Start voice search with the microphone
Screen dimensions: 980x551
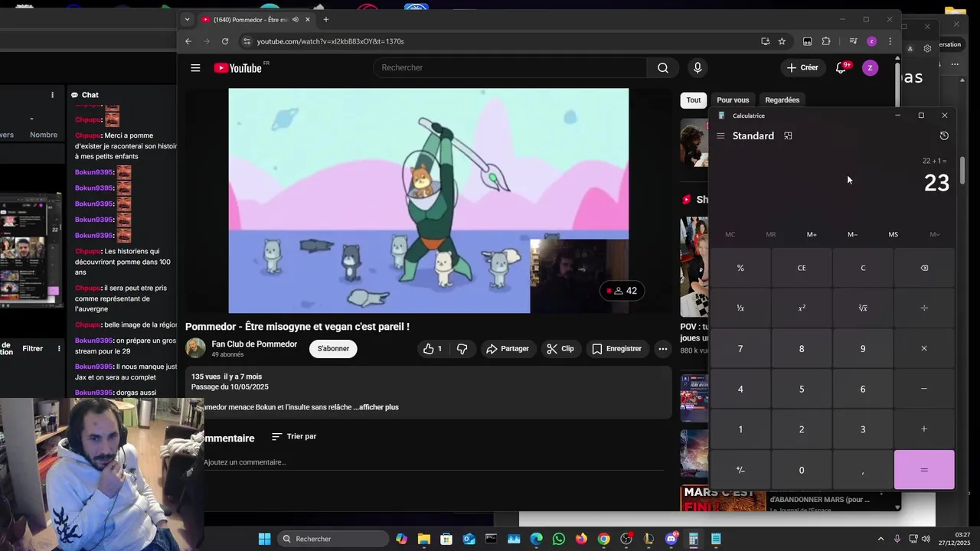pos(697,68)
